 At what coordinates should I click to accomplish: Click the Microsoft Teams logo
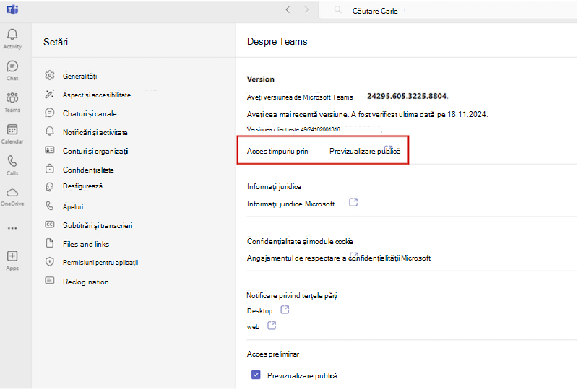(x=12, y=9)
